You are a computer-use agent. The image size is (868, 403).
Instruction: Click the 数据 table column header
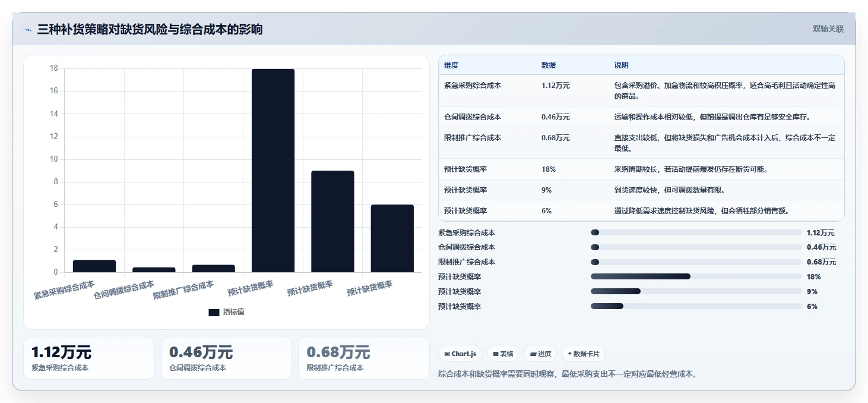pos(549,65)
